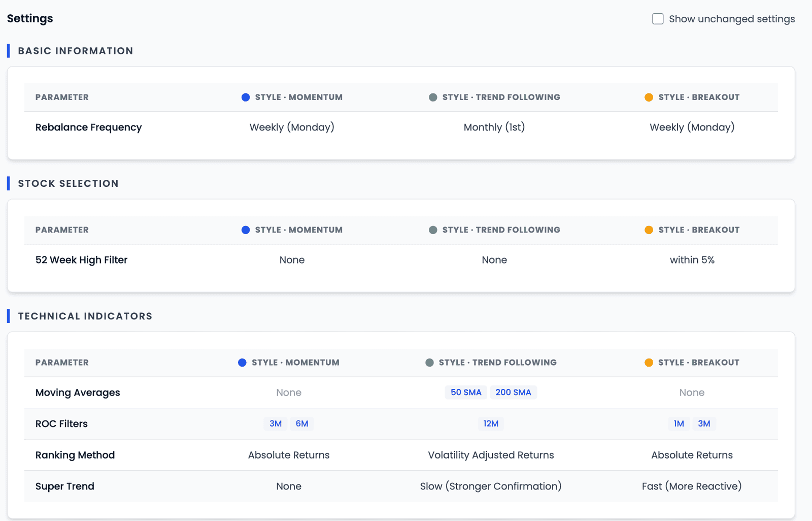Image resolution: width=812 pixels, height=521 pixels.
Task: Click the 3M tag under Style Breakout
Action: [x=704, y=424]
